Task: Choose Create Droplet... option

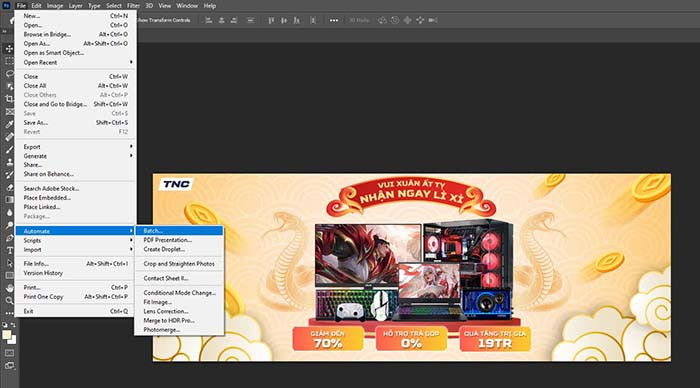Action: click(179, 249)
